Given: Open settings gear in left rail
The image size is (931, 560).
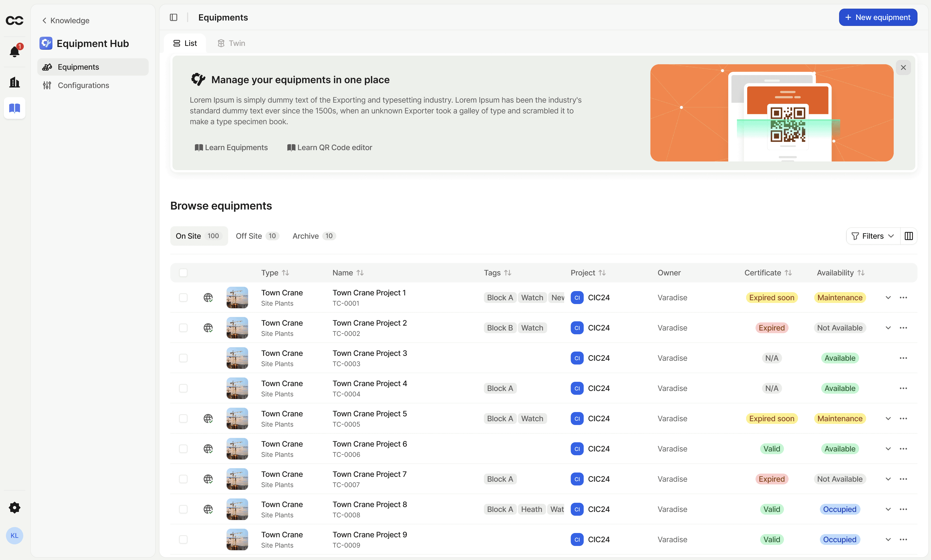Looking at the screenshot, I should (x=14, y=508).
